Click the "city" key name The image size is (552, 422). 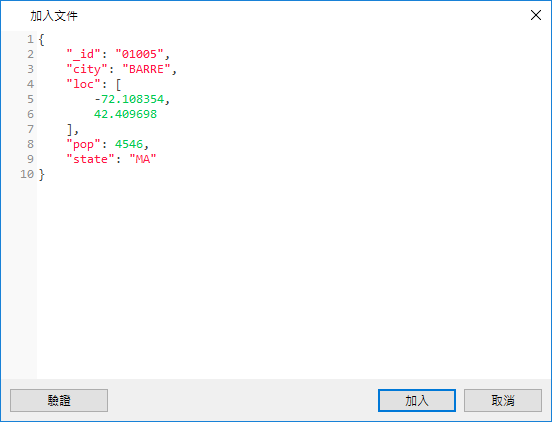87,69
